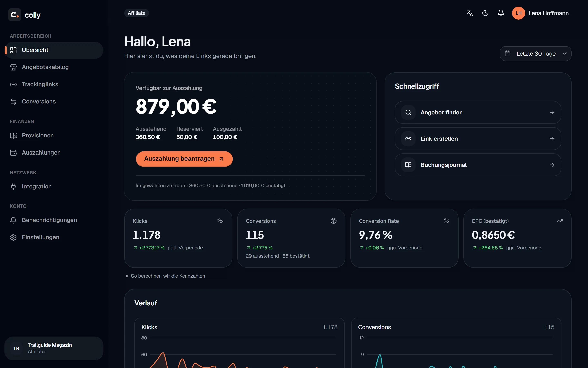Go to Übersicht in the sidebar
588x368 pixels.
[x=54, y=50]
